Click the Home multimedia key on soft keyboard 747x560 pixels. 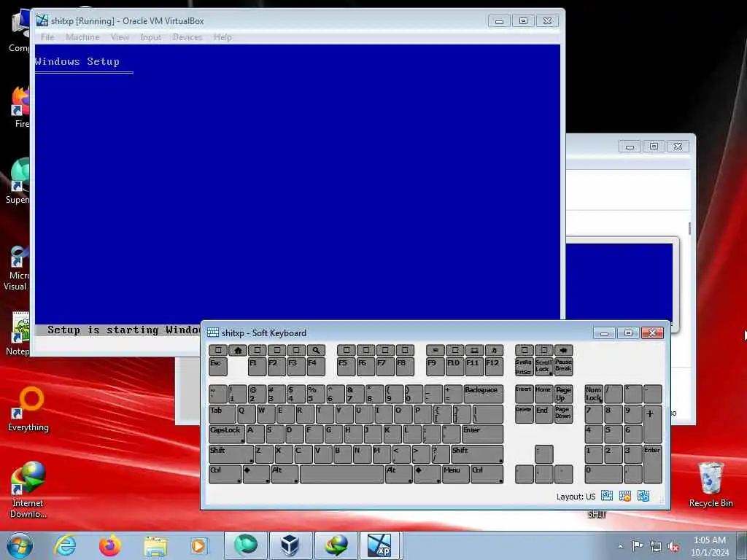click(238, 350)
